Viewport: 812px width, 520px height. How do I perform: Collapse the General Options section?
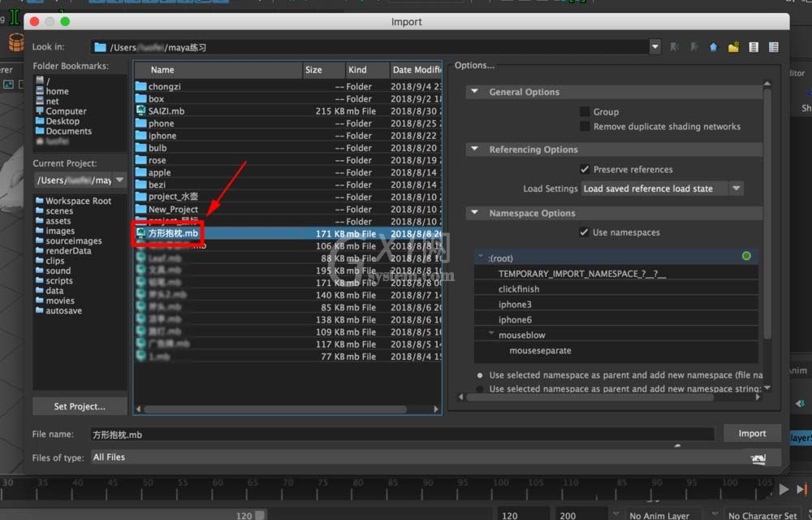click(x=474, y=92)
